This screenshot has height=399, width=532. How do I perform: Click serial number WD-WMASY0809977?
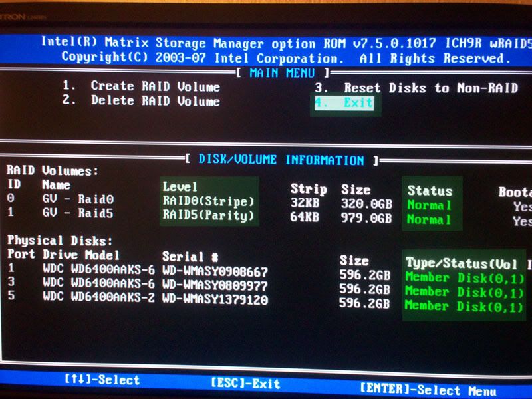[x=215, y=285]
